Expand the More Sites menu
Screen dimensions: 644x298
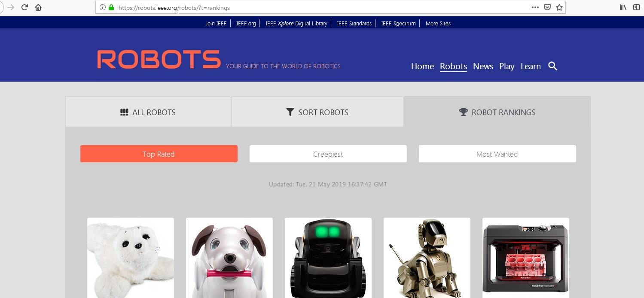pos(438,24)
